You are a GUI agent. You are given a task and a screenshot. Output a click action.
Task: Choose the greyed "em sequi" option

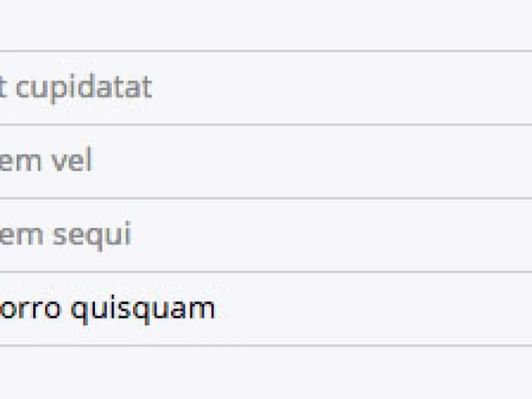tap(65, 235)
